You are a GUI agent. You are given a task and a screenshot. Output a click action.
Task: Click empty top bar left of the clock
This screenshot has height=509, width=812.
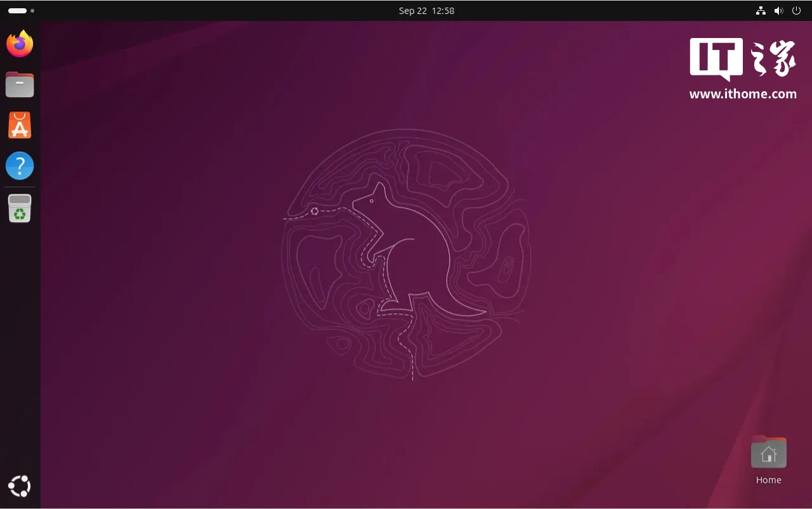[222, 11]
